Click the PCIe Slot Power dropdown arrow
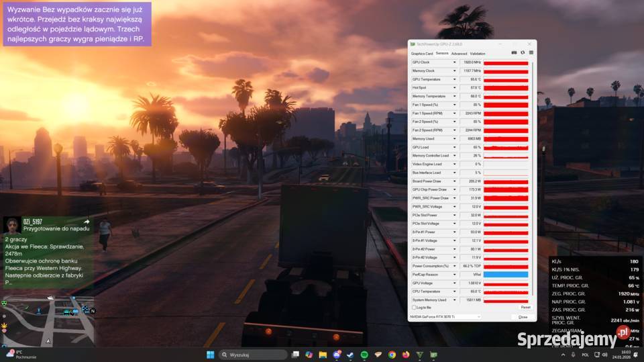This screenshot has height=362, width=644. pyautogui.click(x=454, y=215)
